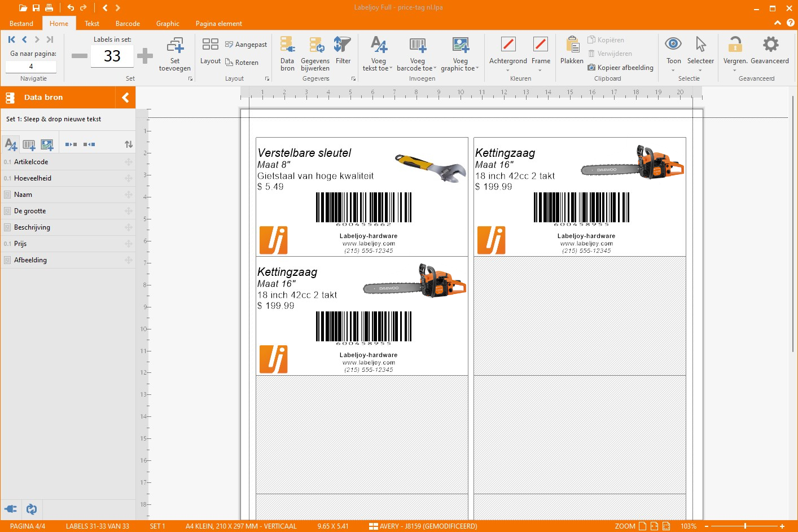This screenshot has height=532, width=798.
Task: Click Gegevens bijwerken refresh data
Action: pos(315,54)
